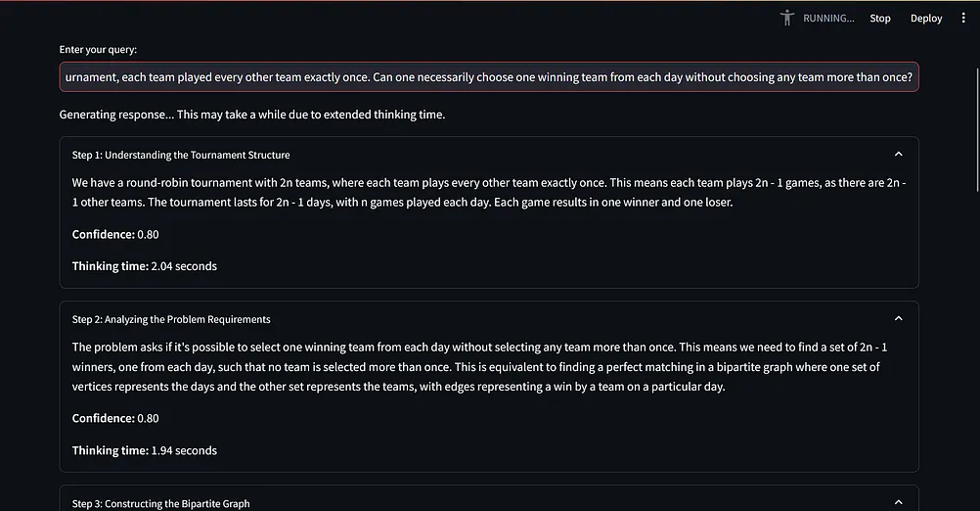Click Step 2 Confidence 0.80 line

pos(115,419)
